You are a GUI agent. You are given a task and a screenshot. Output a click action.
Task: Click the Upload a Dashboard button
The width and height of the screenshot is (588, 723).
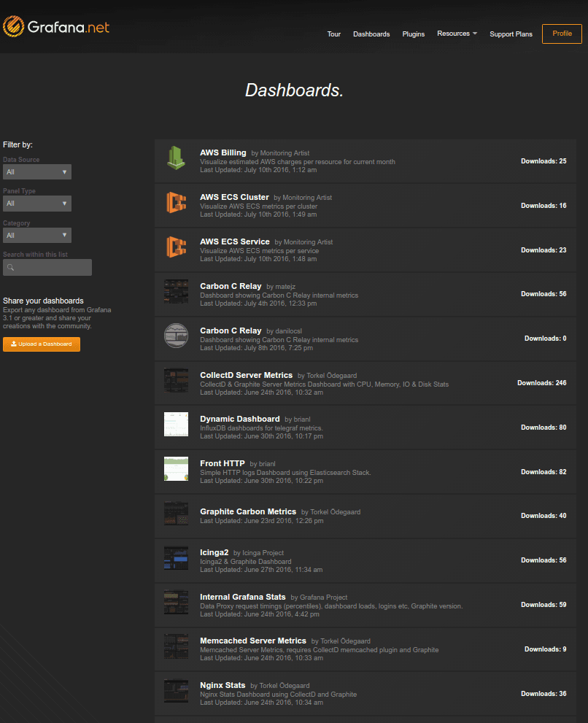tap(42, 344)
